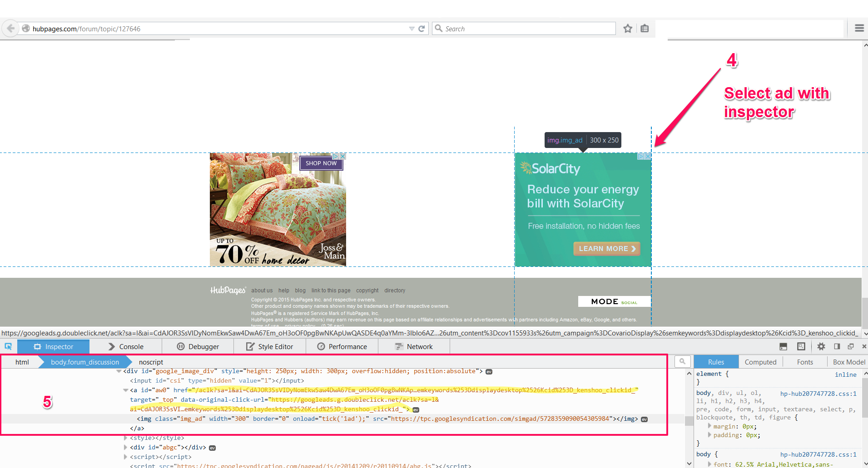Switch to the Rules tab
The height and width of the screenshot is (468, 868).
pos(716,362)
